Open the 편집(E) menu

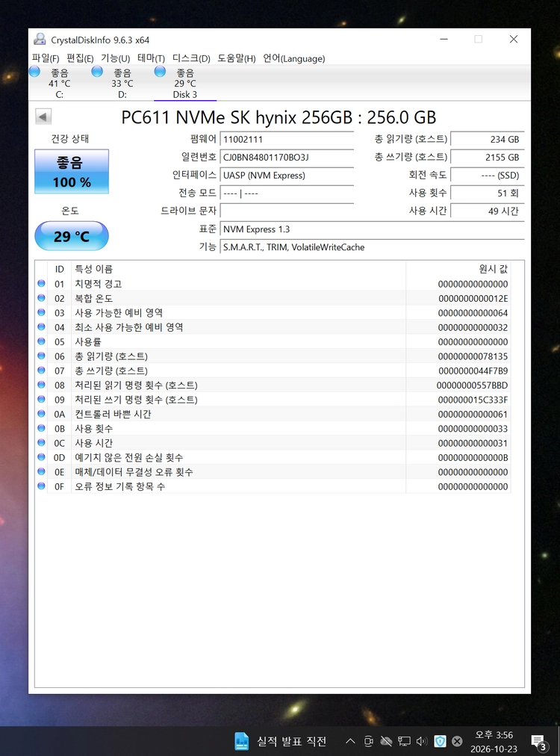80,58
